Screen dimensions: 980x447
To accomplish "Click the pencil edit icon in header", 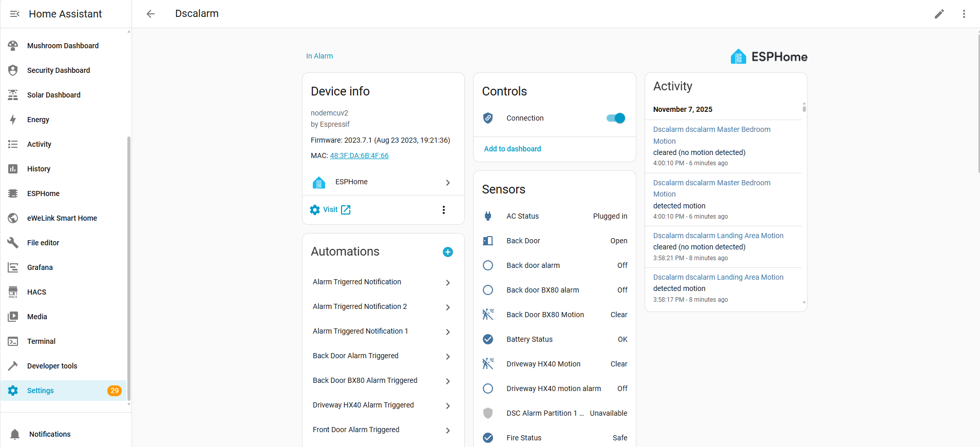I will [939, 14].
